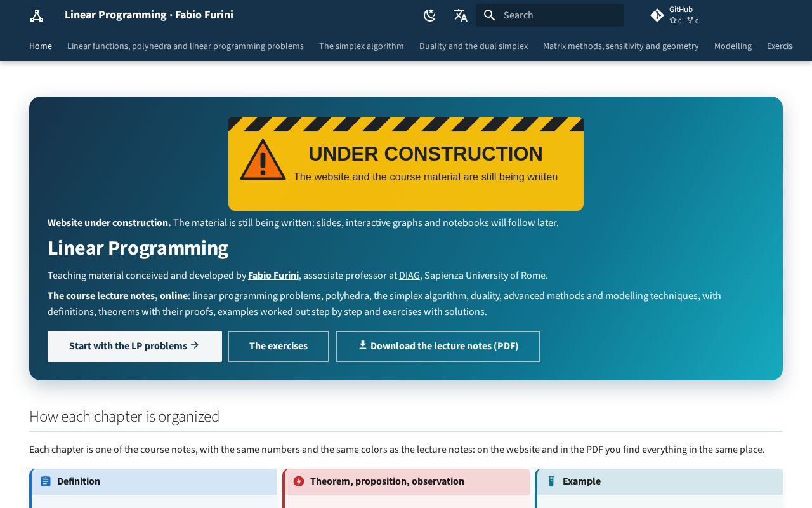Open Duality and the dual simplex tab
The width and height of the screenshot is (812, 508).
pos(473,46)
